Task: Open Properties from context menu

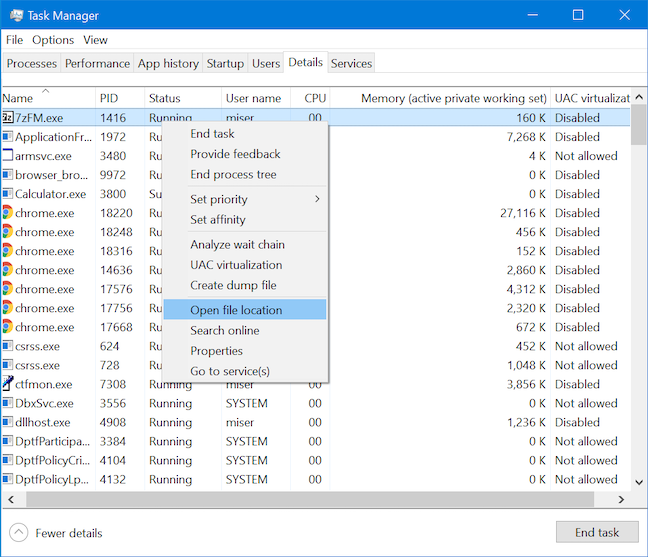Action: (x=245, y=351)
